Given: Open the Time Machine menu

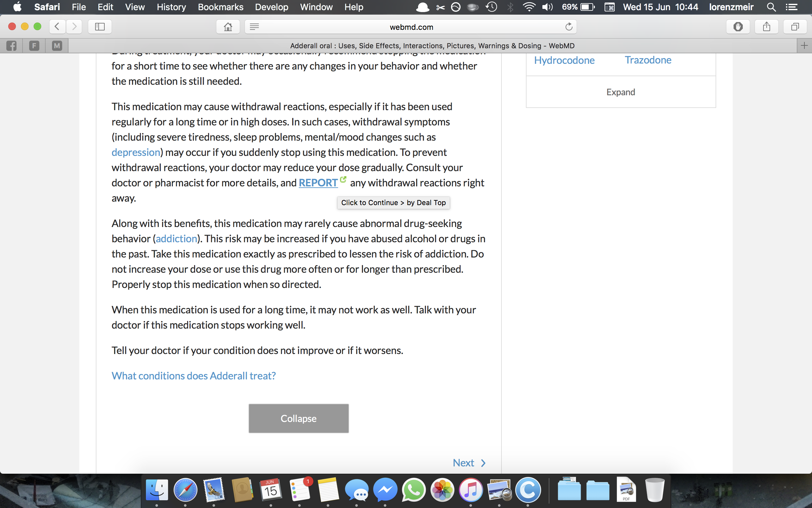Looking at the screenshot, I should [x=492, y=7].
